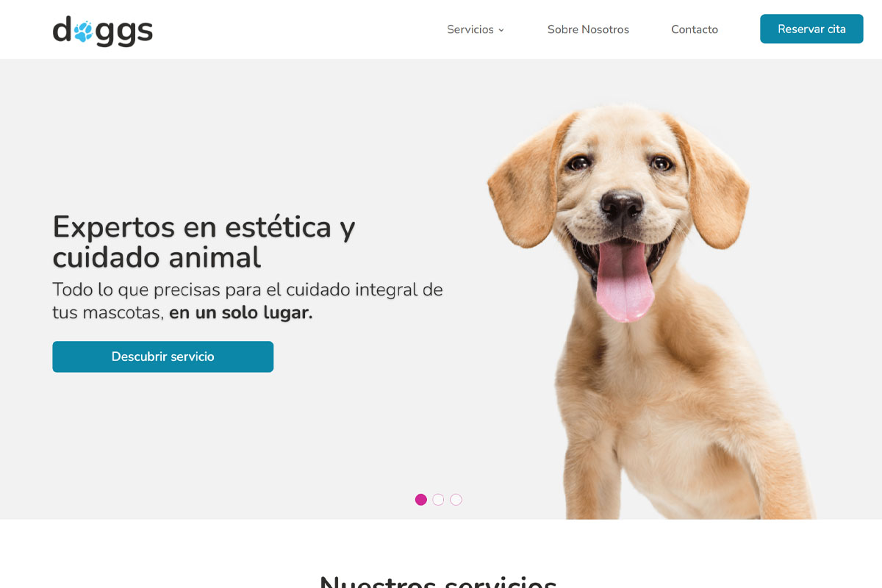Click the blue paw print in logo
The height and width of the screenshot is (588, 882).
(83, 32)
